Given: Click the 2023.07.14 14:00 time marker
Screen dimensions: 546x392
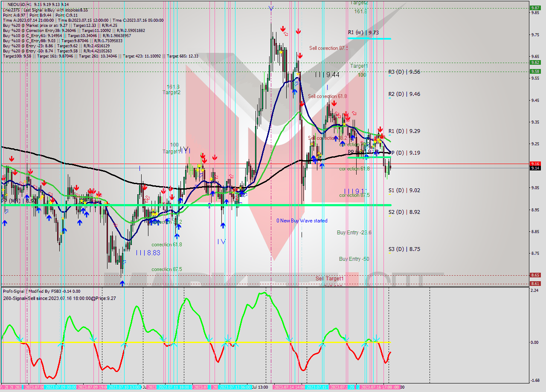Looking at the screenshot, I should click(x=289, y=387).
